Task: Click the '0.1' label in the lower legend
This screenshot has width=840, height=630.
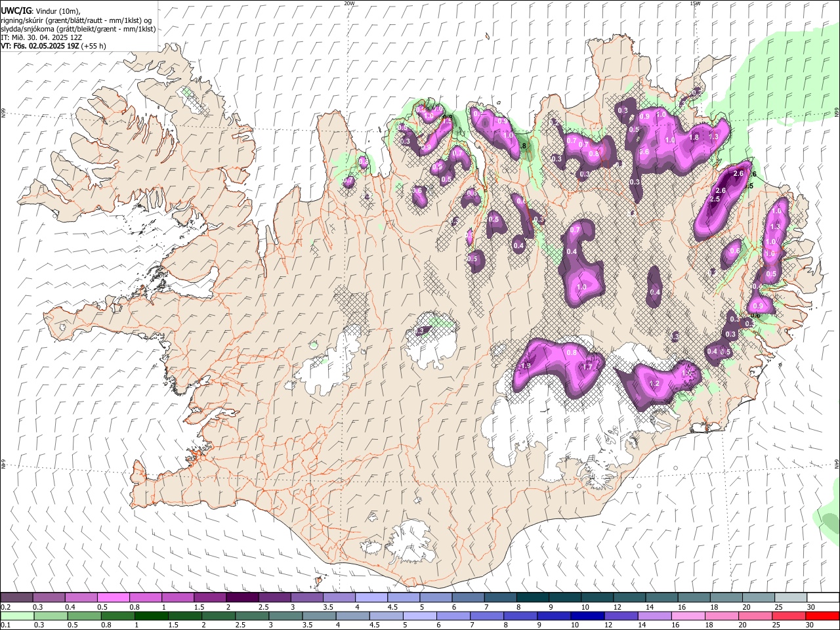Action: (6, 625)
